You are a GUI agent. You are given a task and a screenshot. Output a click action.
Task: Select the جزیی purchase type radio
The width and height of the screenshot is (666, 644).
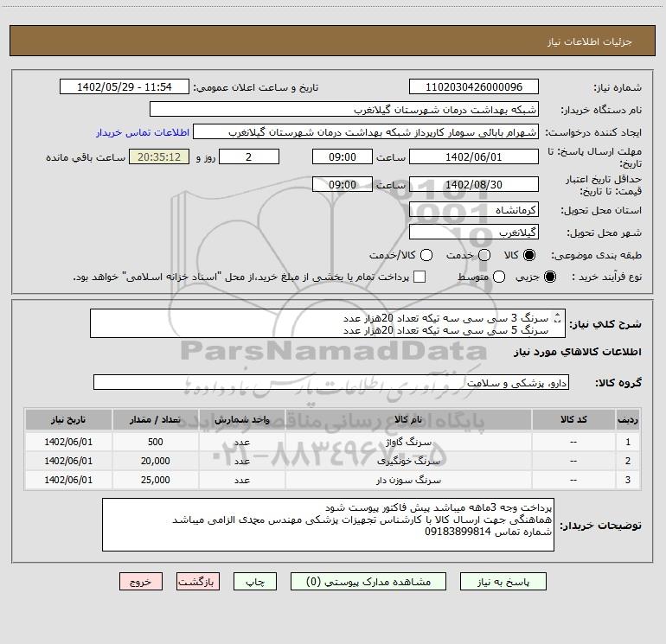pyautogui.click(x=549, y=277)
